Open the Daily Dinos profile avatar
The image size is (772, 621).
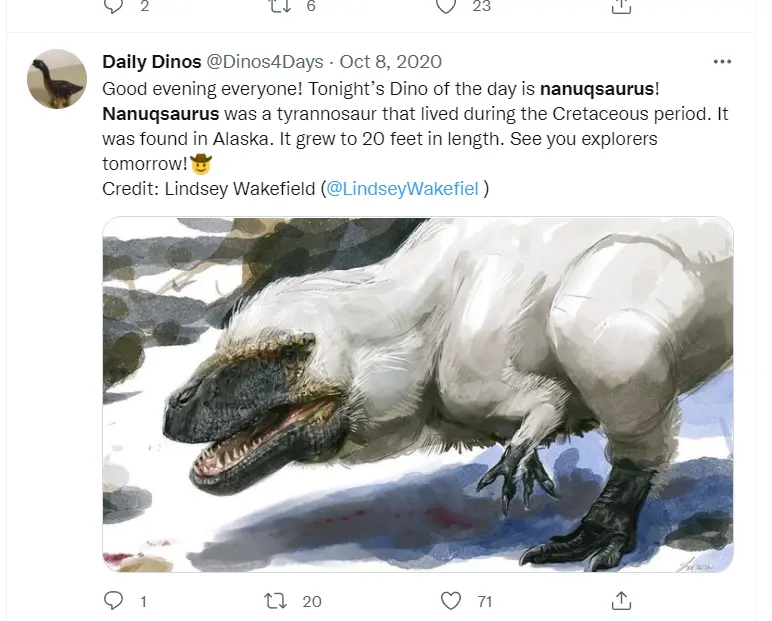[57, 79]
